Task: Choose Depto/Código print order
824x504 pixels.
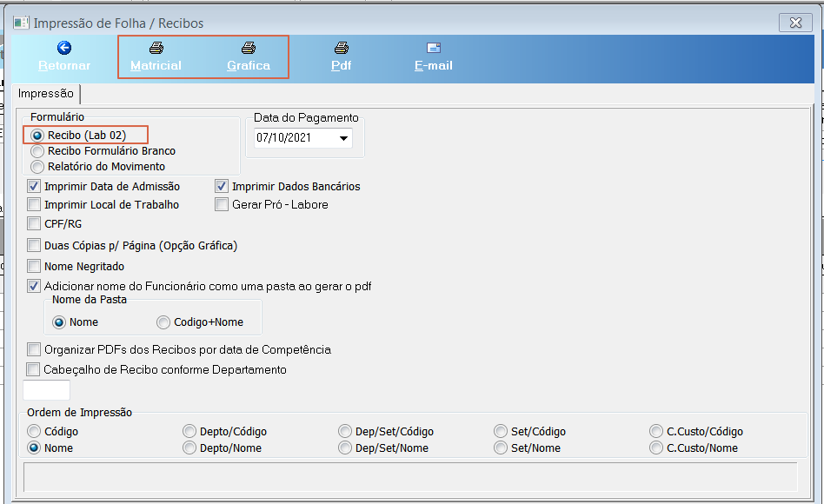Action: pyautogui.click(x=189, y=432)
